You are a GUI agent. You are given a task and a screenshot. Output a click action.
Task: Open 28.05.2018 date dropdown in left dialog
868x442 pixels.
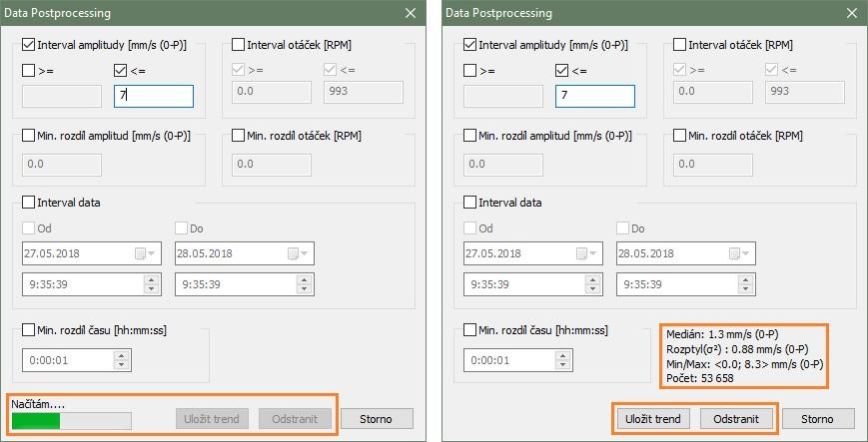click(x=300, y=253)
